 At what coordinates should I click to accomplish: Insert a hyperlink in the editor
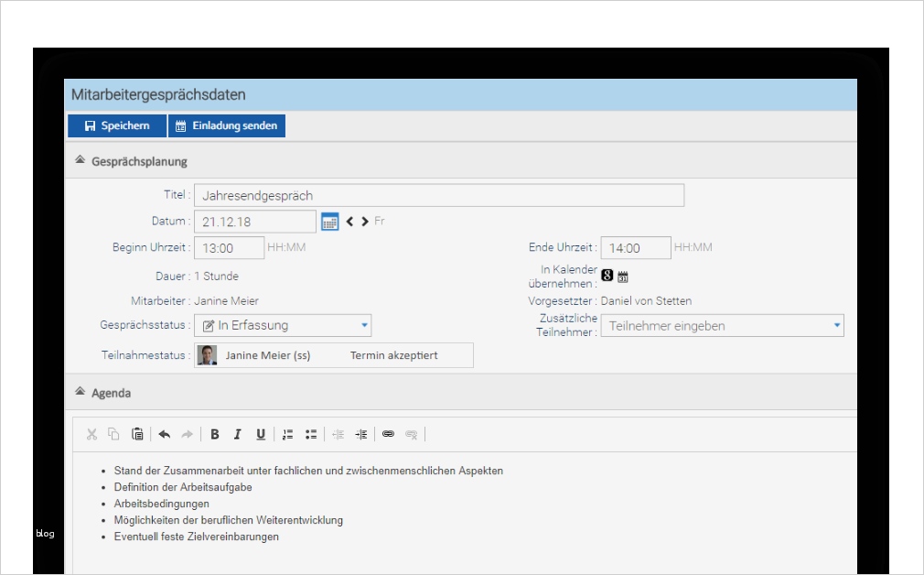click(388, 434)
